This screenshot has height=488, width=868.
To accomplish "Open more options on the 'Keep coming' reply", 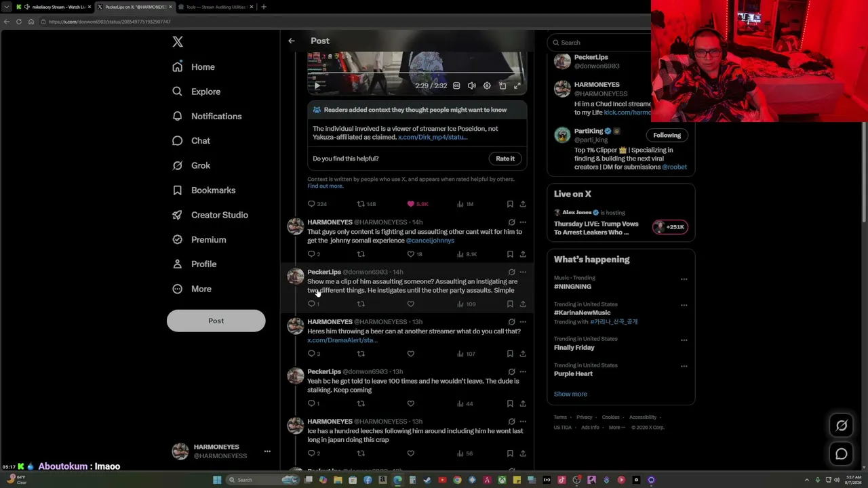I will 523,371.
